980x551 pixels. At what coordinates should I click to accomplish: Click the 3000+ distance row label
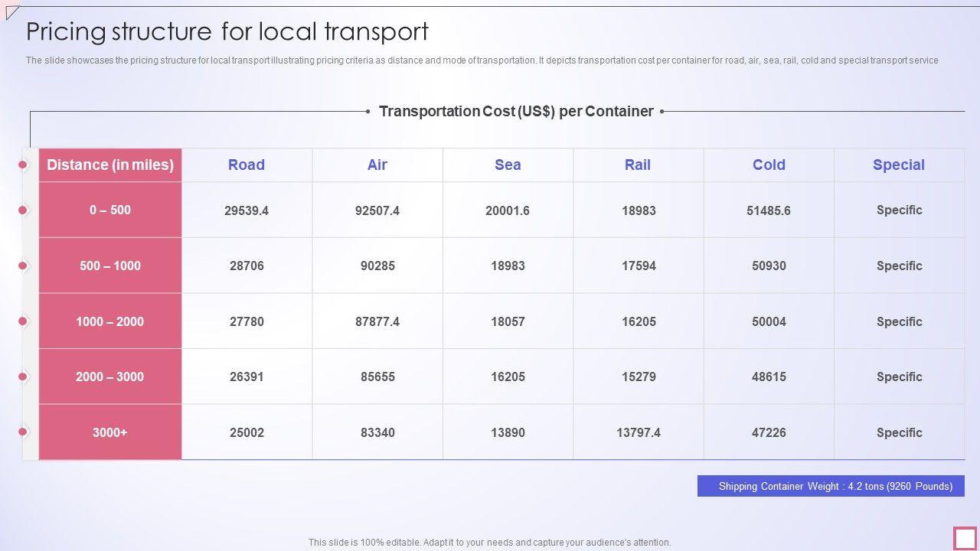point(110,432)
